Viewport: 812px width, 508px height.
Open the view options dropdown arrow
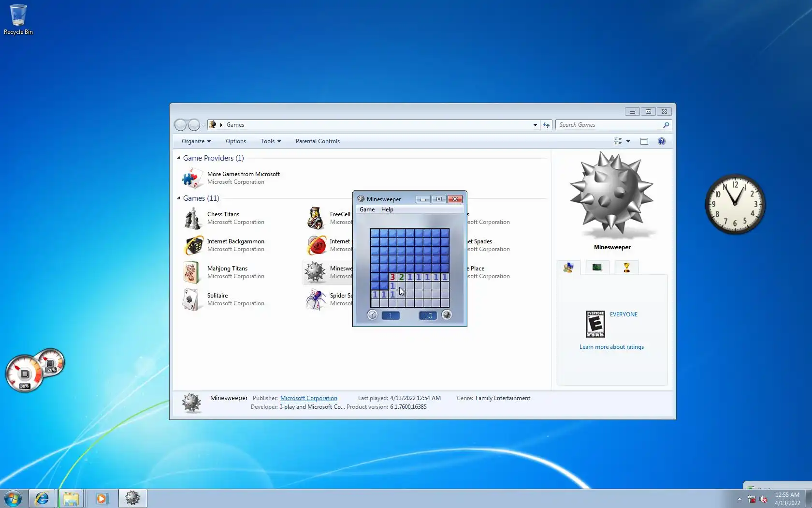[628, 141]
